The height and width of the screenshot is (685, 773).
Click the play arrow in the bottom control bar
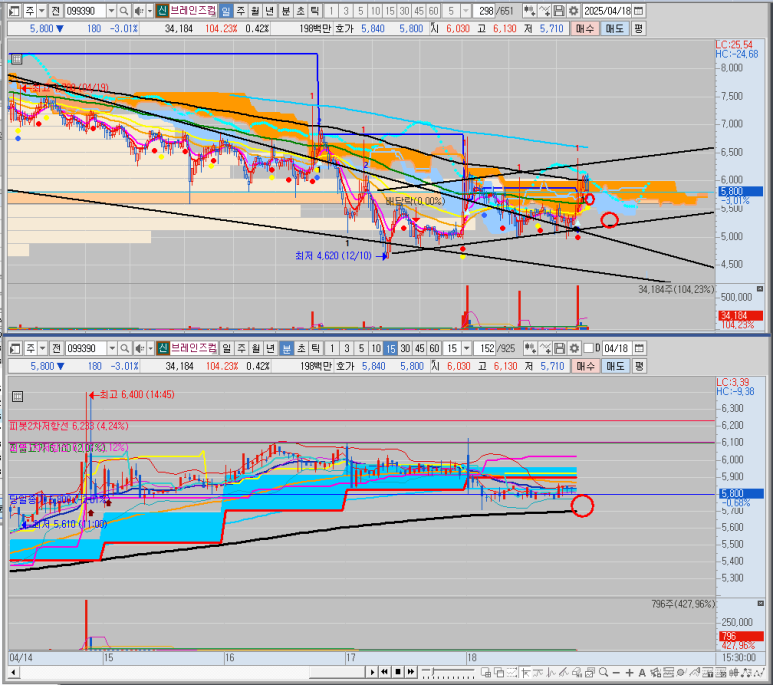click(x=372, y=672)
